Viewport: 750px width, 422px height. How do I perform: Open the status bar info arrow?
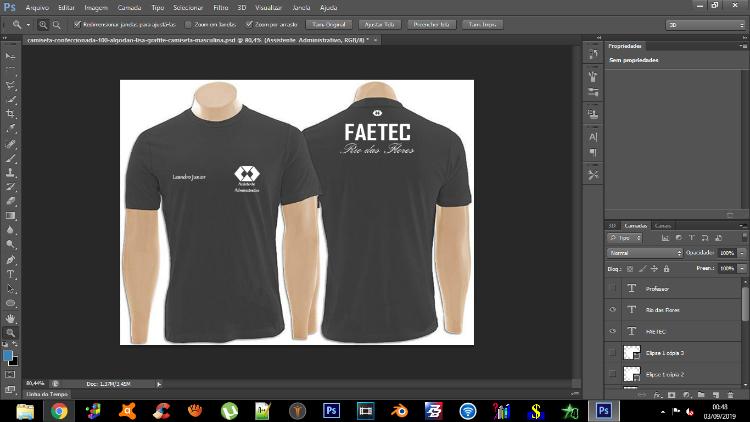[x=159, y=384]
